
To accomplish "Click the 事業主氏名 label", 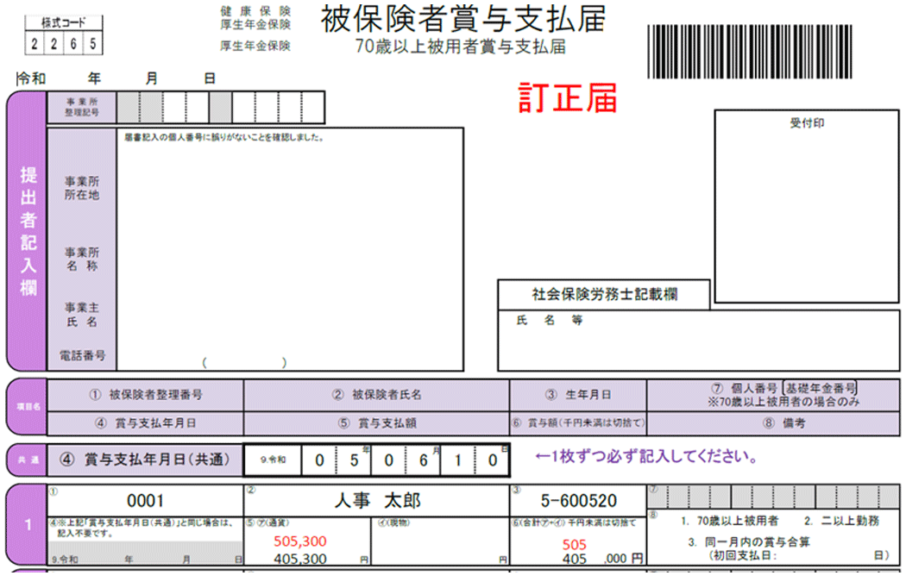I will [x=82, y=315].
